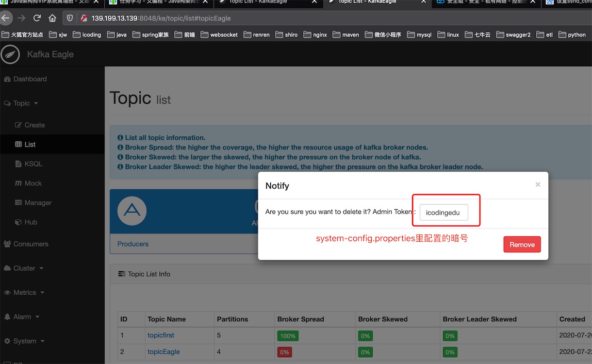The height and width of the screenshot is (364, 592).
Task: Expand the Cluster sidebar menu
Action: coord(24,268)
